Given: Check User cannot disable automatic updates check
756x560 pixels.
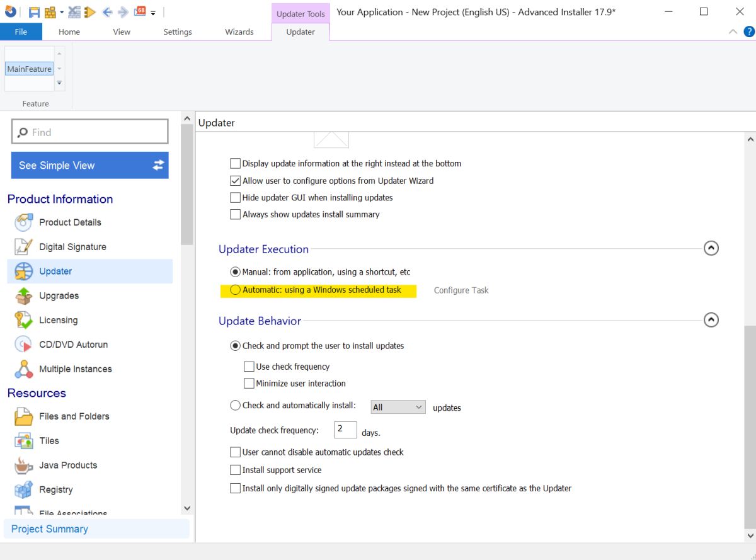Looking at the screenshot, I should pos(235,452).
